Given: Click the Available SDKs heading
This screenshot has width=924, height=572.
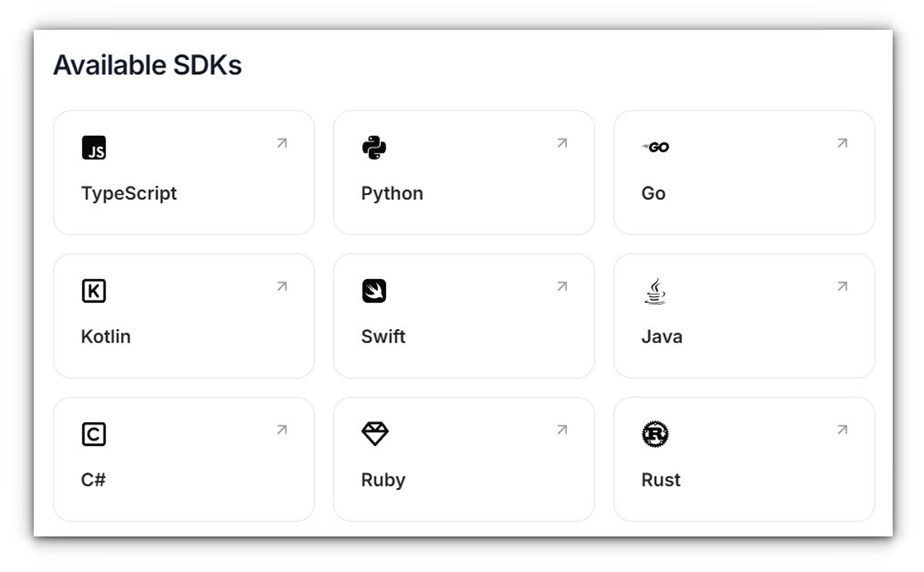Looking at the screenshot, I should pyautogui.click(x=147, y=65).
